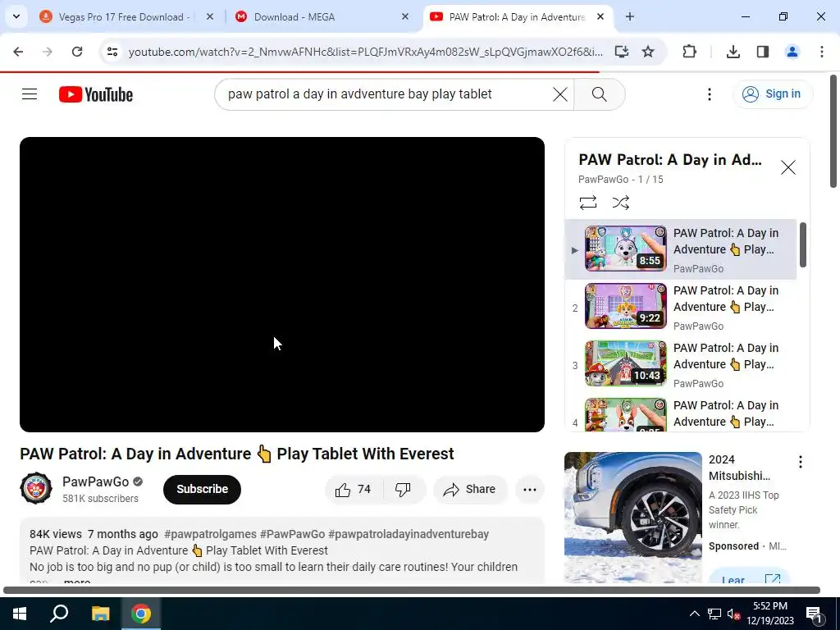Open Chrome profile menu

tap(792, 52)
